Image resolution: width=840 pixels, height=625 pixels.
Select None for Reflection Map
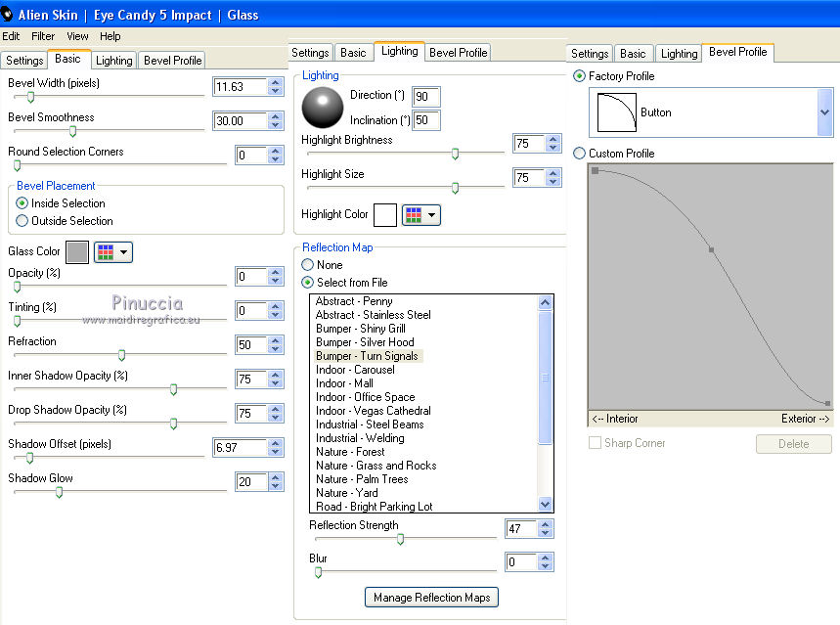(x=308, y=265)
